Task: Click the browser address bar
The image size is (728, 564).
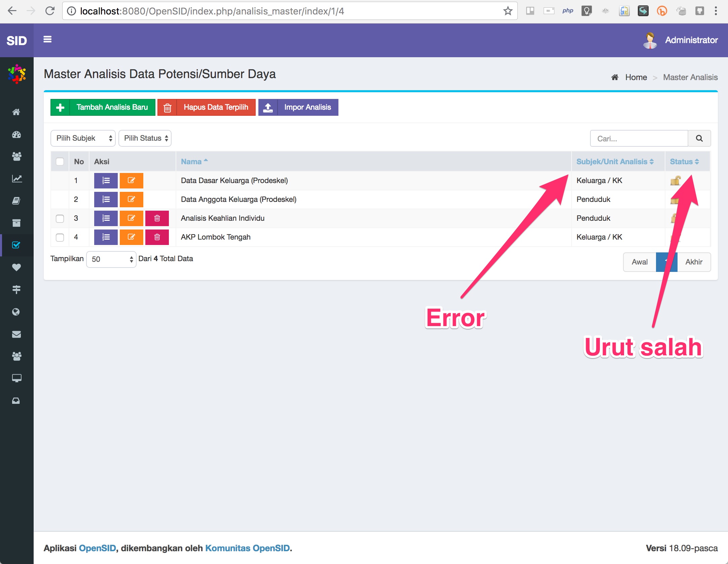Action: (289, 11)
